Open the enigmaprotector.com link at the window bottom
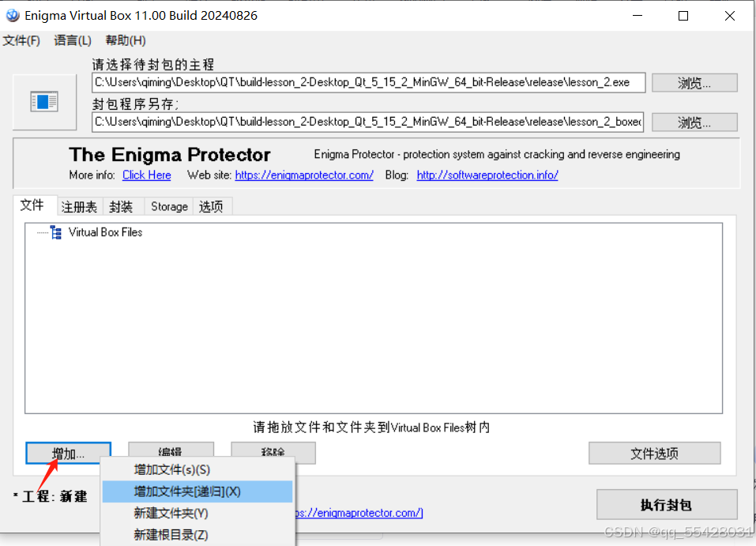Viewport: 756px width, 546px height. [359, 513]
